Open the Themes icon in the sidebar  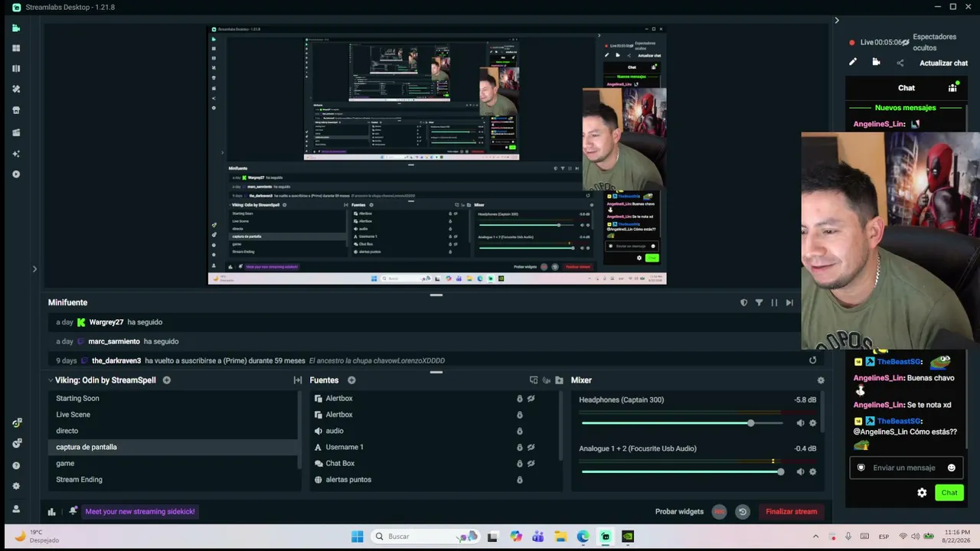[x=16, y=89]
